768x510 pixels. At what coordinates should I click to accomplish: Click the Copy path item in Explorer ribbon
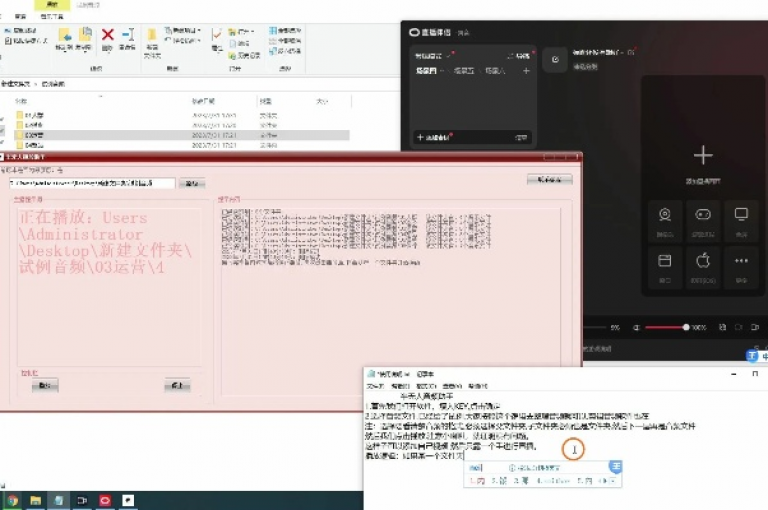point(20,30)
